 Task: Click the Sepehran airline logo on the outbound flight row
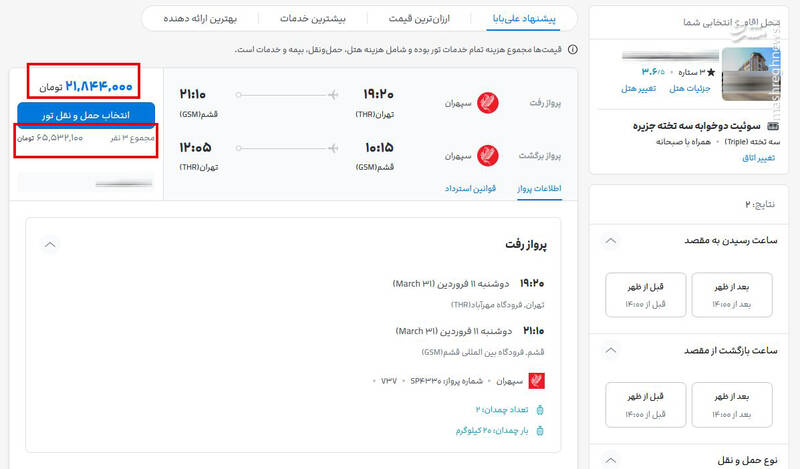(489, 102)
